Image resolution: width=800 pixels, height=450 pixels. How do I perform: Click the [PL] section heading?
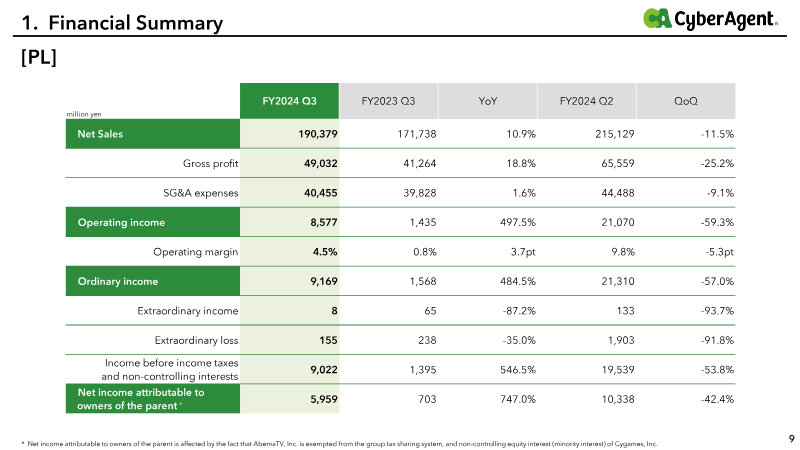(39, 57)
